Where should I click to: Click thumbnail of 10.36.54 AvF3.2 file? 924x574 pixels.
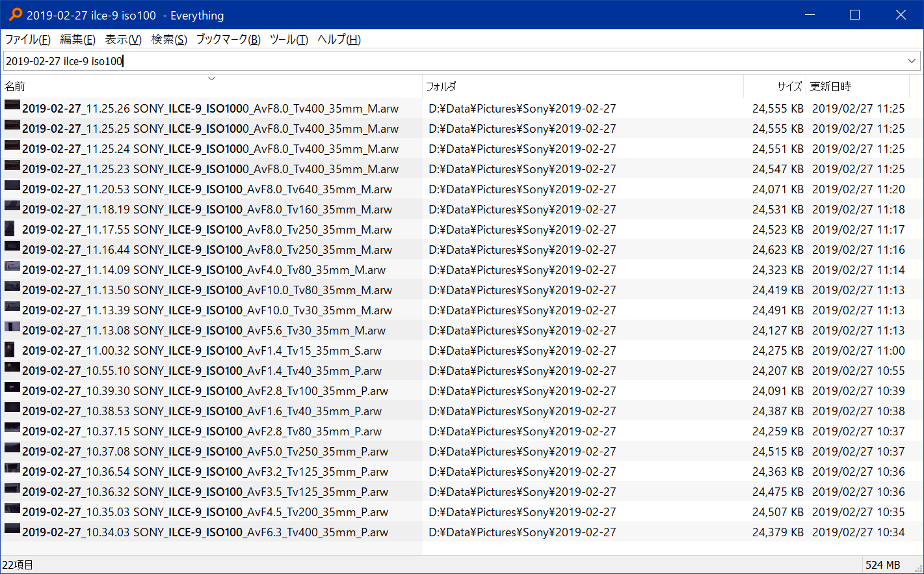pos(12,468)
